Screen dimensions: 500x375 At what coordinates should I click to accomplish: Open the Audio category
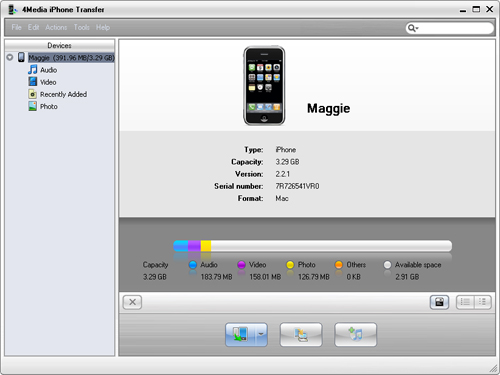tap(49, 70)
